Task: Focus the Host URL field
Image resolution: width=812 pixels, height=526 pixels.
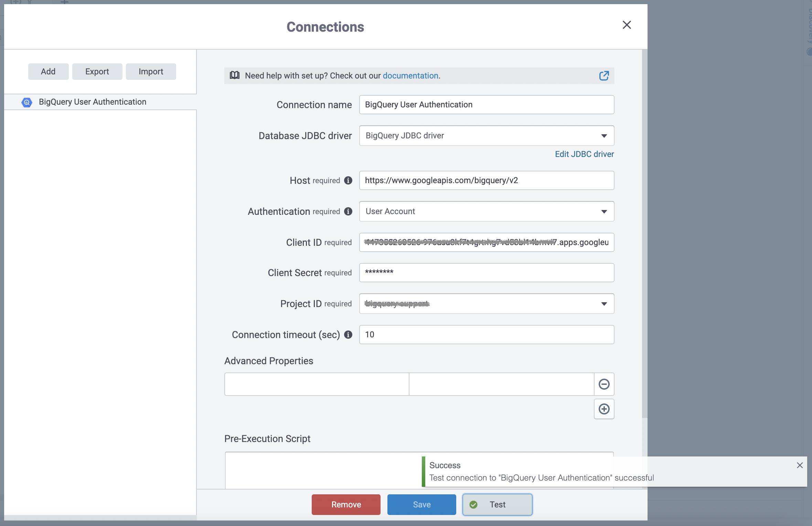Action: pos(487,180)
